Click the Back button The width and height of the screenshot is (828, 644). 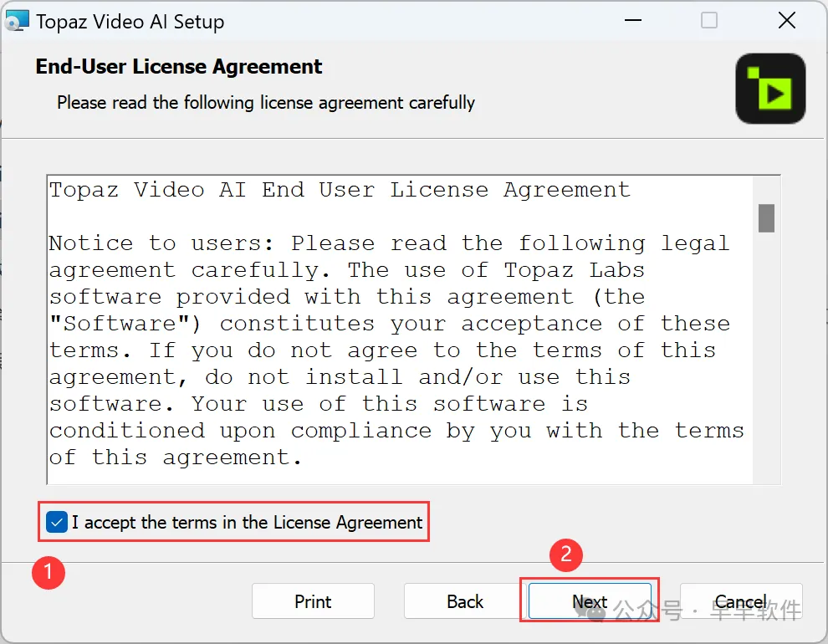coord(465,601)
